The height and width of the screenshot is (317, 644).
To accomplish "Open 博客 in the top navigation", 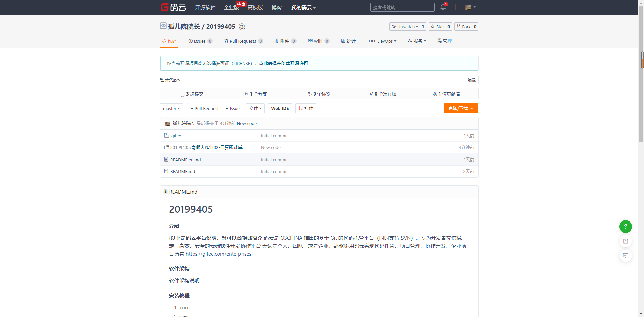I will [277, 7].
